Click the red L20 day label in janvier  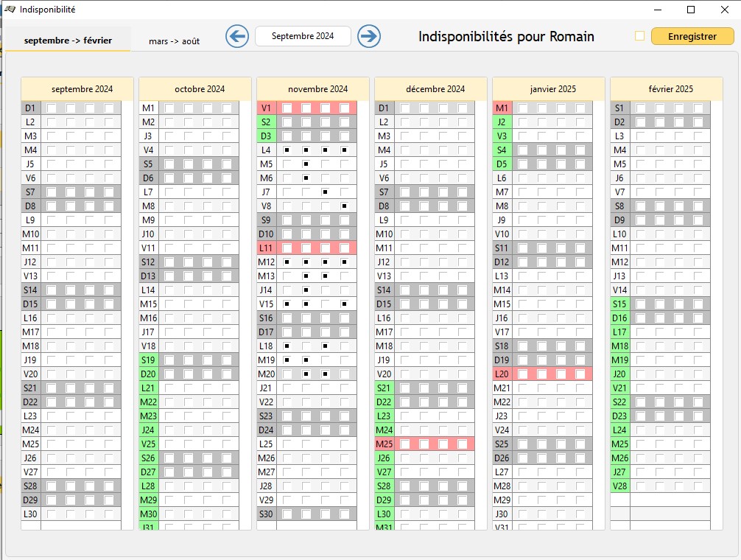click(502, 374)
